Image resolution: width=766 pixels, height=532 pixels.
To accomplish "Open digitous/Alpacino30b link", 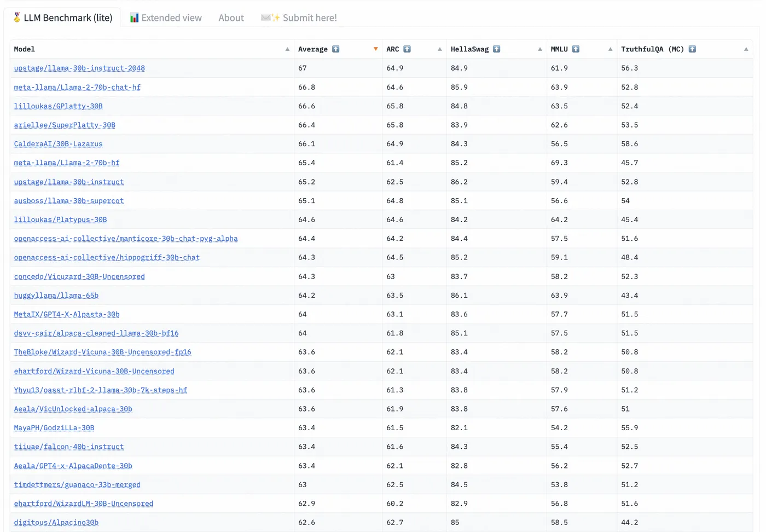I will tap(56, 523).
